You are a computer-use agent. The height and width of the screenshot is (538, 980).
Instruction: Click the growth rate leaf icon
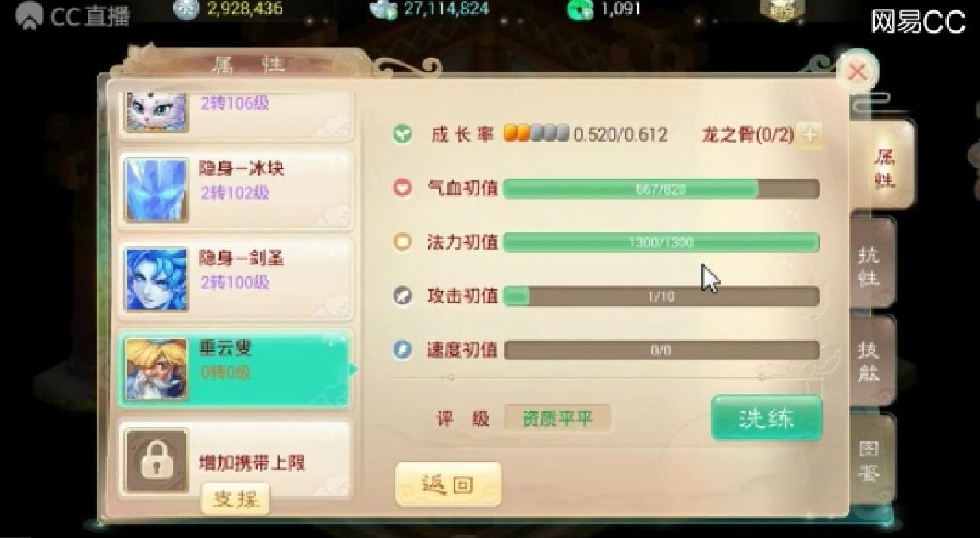pyautogui.click(x=403, y=134)
